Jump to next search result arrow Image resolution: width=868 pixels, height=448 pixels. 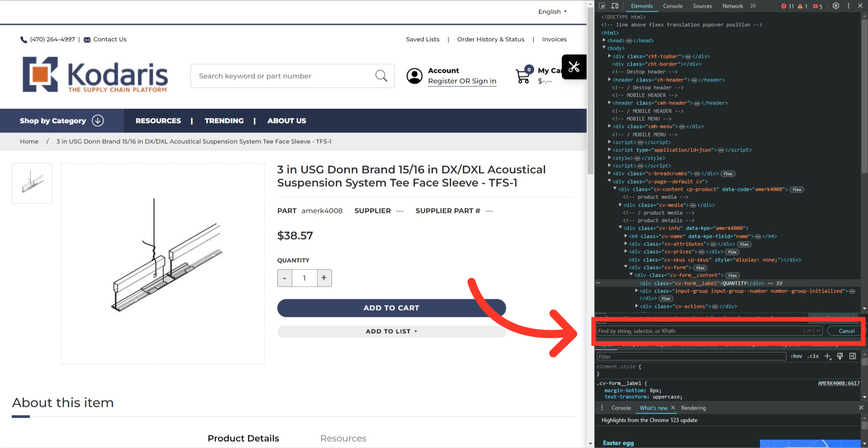click(818, 331)
